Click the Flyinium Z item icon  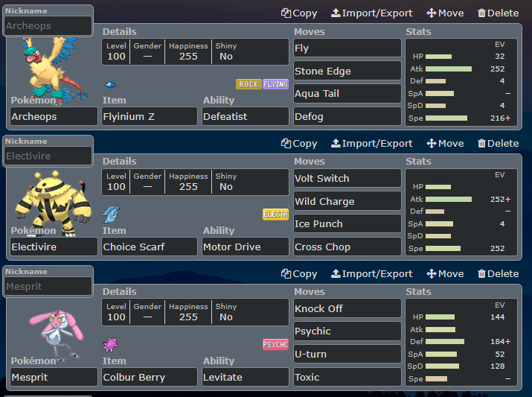(110, 85)
